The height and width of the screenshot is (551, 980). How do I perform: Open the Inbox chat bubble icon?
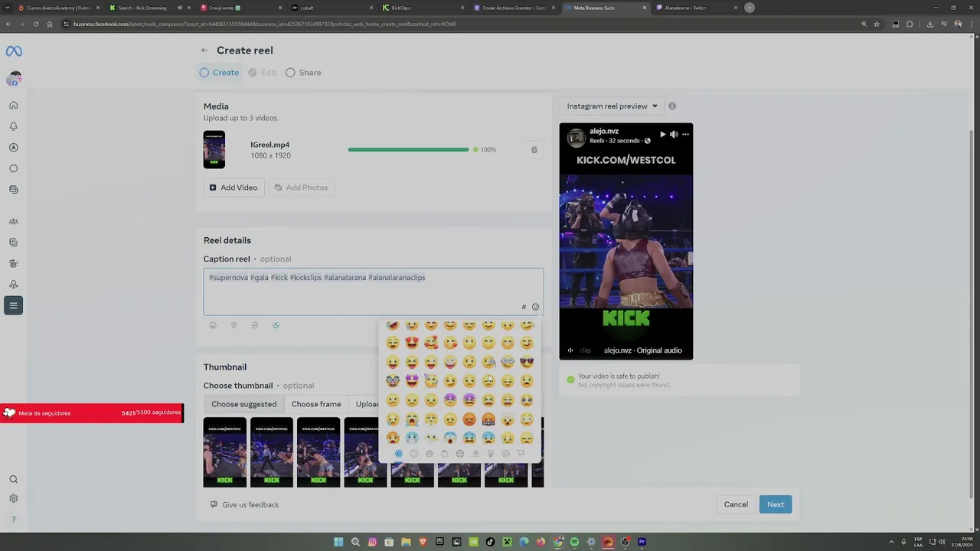13,168
